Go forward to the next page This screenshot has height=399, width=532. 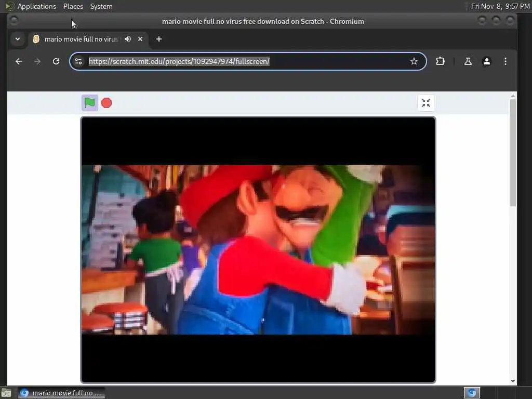pyautogui.click(x=37, y=61)
